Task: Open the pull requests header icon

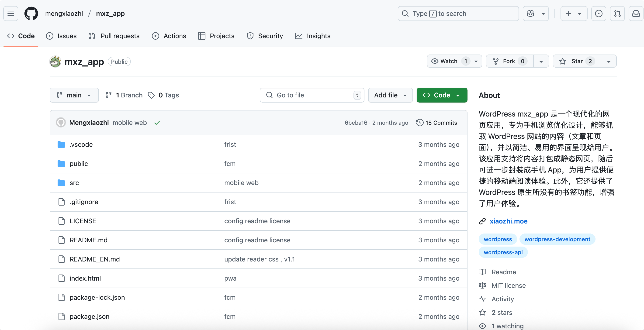Action: click(x=617, y=14)
